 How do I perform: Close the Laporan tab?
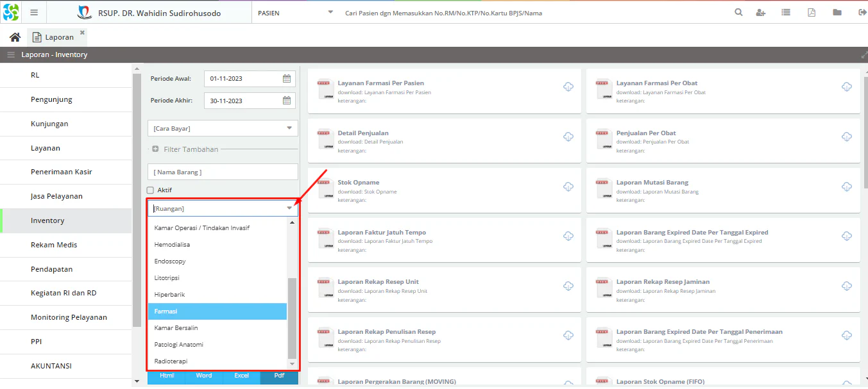(82, 32)
